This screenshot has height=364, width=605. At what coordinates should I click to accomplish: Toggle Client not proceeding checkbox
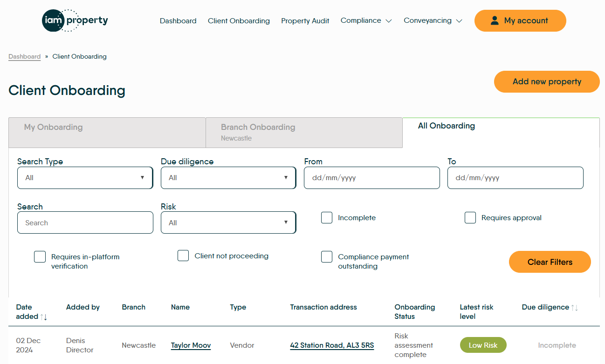183,256
